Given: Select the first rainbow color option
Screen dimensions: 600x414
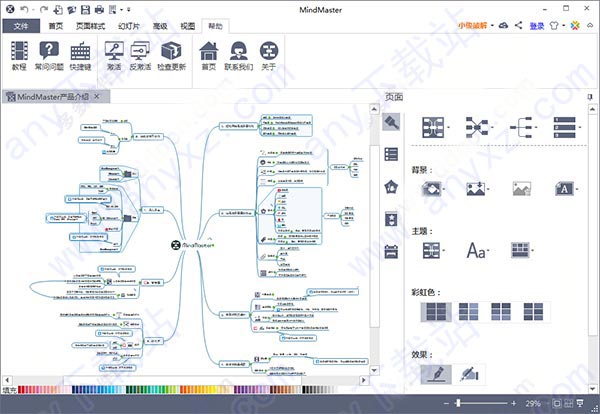Looking at the screenshot, I should [436, 311].
